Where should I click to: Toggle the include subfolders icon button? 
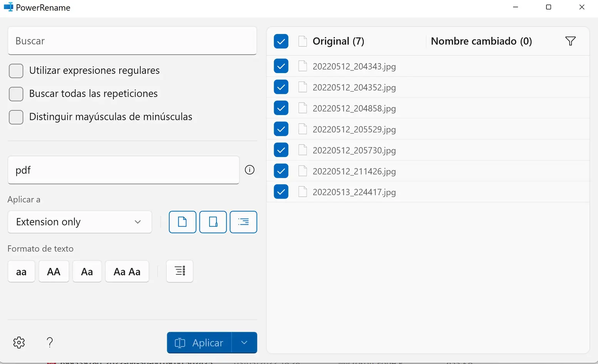pyautogui.click(x=243, y=222)
